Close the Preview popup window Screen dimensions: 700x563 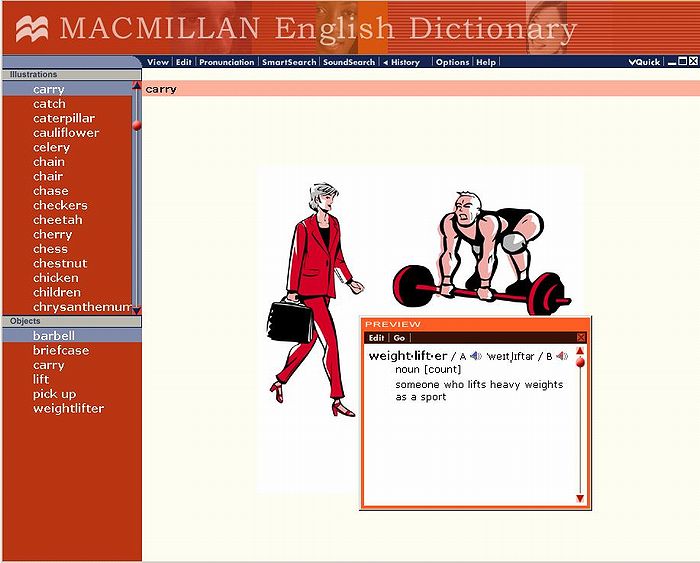tap(581, 338)
